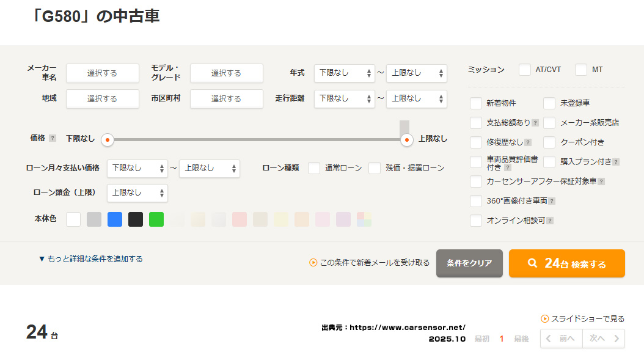This screenshot has width=644, height=352.
Task: Click the メーカー車名 選択する field
Action: [102, 73]
